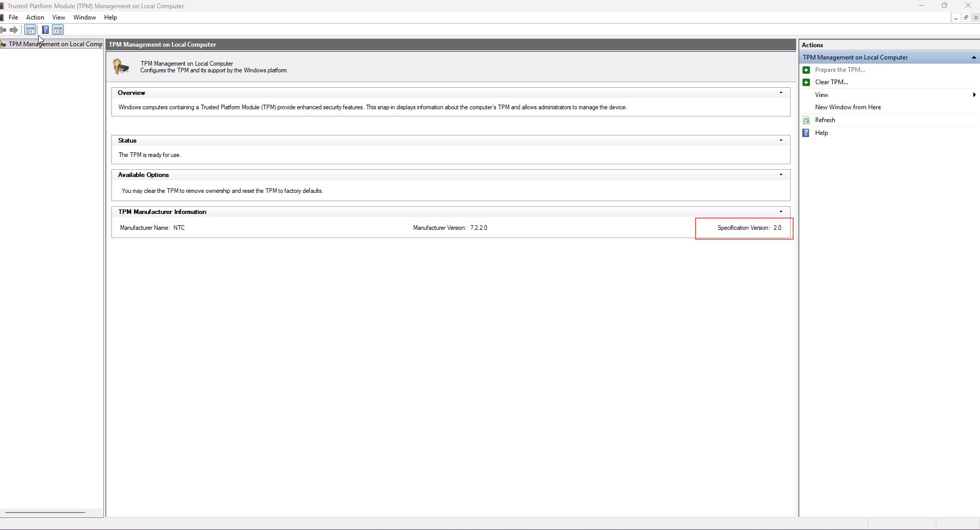Screen dimensions: 980x530
Task: Click the Help icon in Actions pane
Action: (806, 133)
